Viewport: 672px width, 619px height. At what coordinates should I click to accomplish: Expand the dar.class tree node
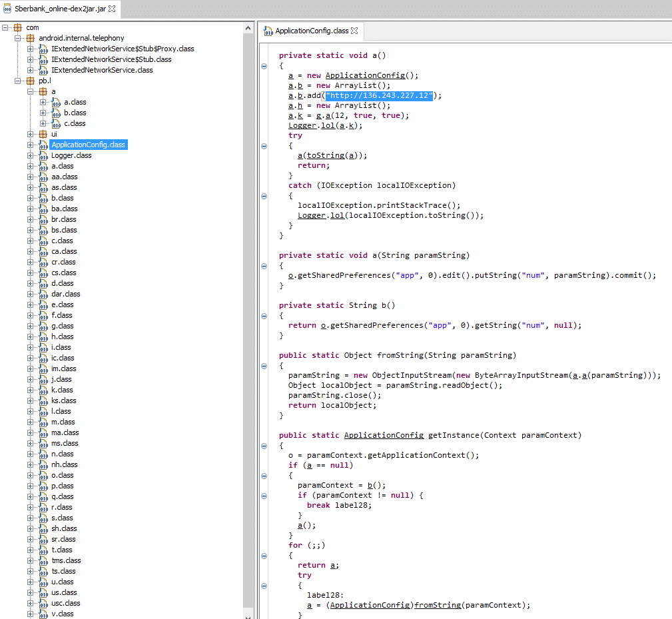pyautogui.click(x=30, y=294)
